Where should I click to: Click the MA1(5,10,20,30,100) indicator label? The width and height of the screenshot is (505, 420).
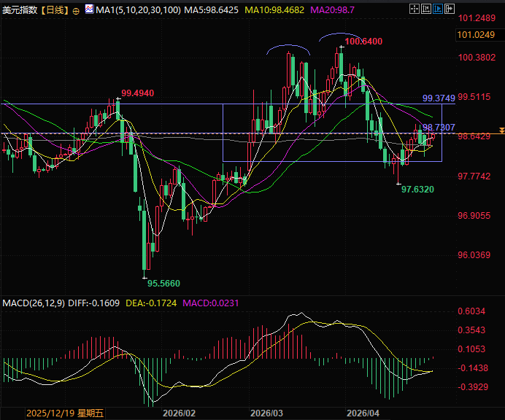138,10
